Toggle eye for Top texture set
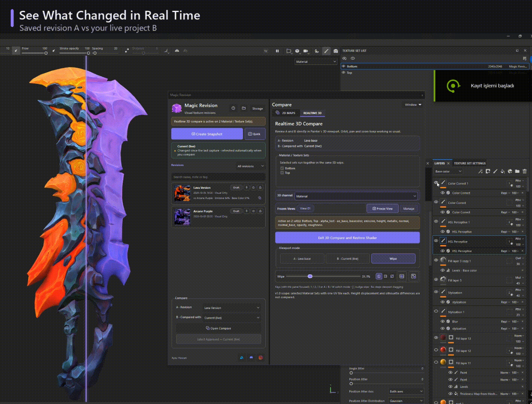 [343, 73]
